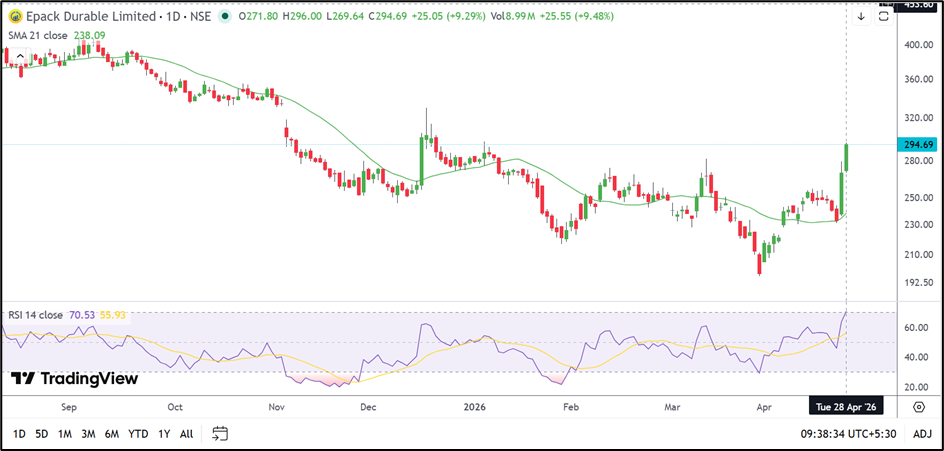The width and height of the screenshot is (944, 451).
Task: Click the 294.69 current price label
Action: pos(918,145)
